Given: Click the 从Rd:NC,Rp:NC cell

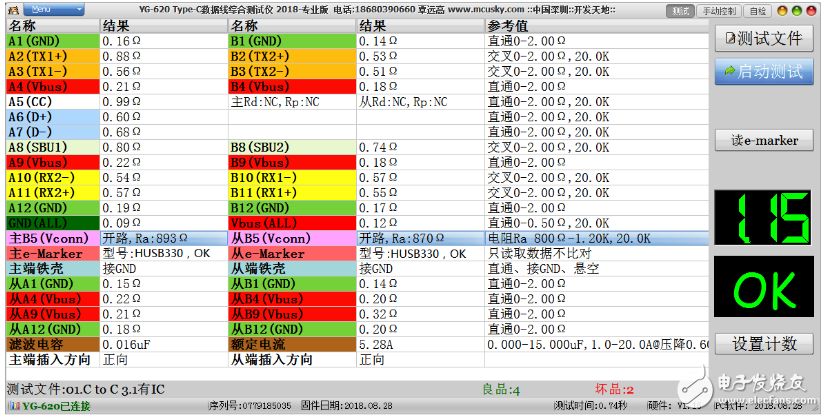Looking at the screenshot, I should [x=420, y=102].
